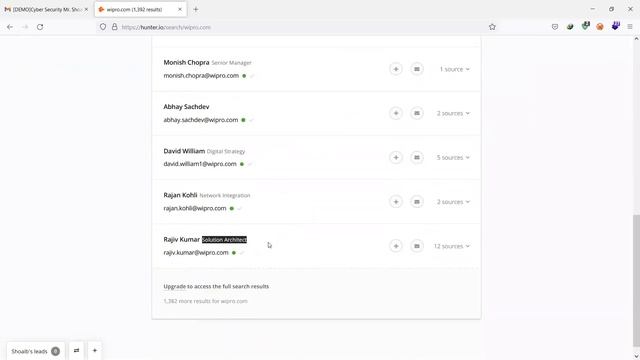Reload the current page
640x360 pixels.
(x=40, y=27)
